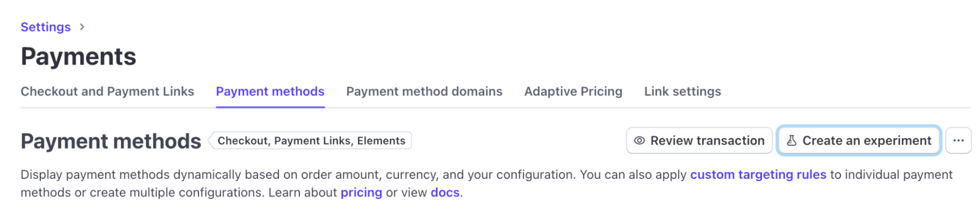Screen dimensions: 980x221
Task: Click the Payments page title
Action: 78,56
